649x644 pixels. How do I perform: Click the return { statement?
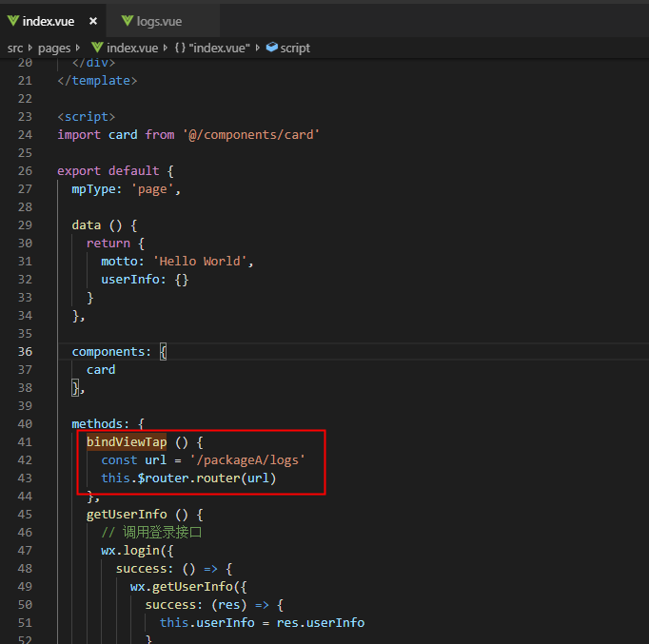point(115,244)
